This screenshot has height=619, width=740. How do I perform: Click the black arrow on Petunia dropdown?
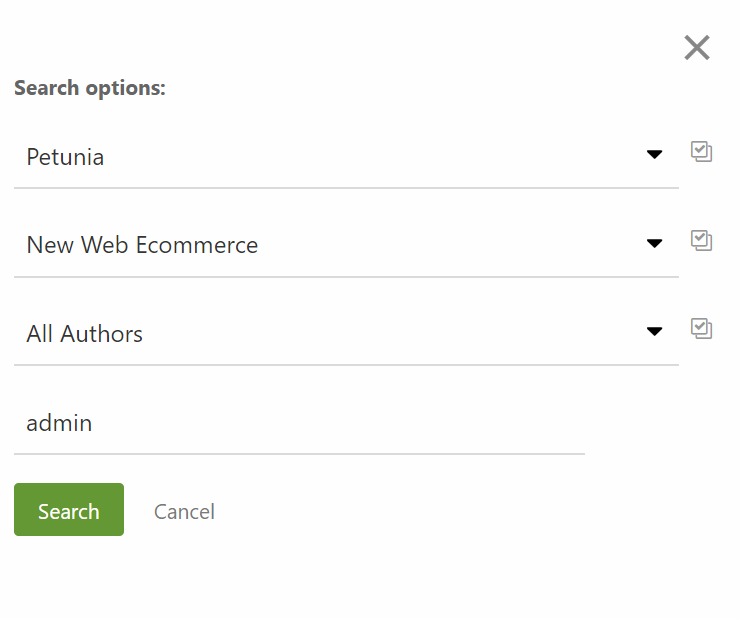coord(655,155)
